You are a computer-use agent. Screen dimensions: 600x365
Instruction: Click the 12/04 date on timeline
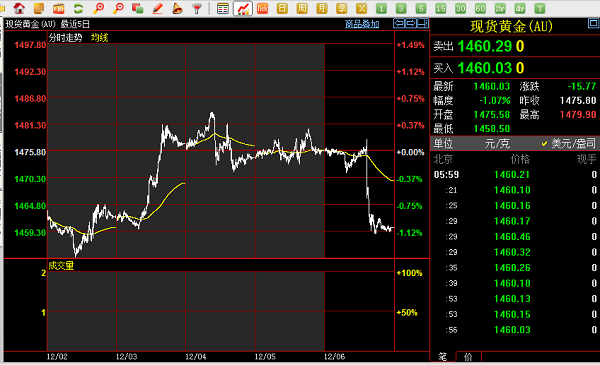tap(196, 357)
